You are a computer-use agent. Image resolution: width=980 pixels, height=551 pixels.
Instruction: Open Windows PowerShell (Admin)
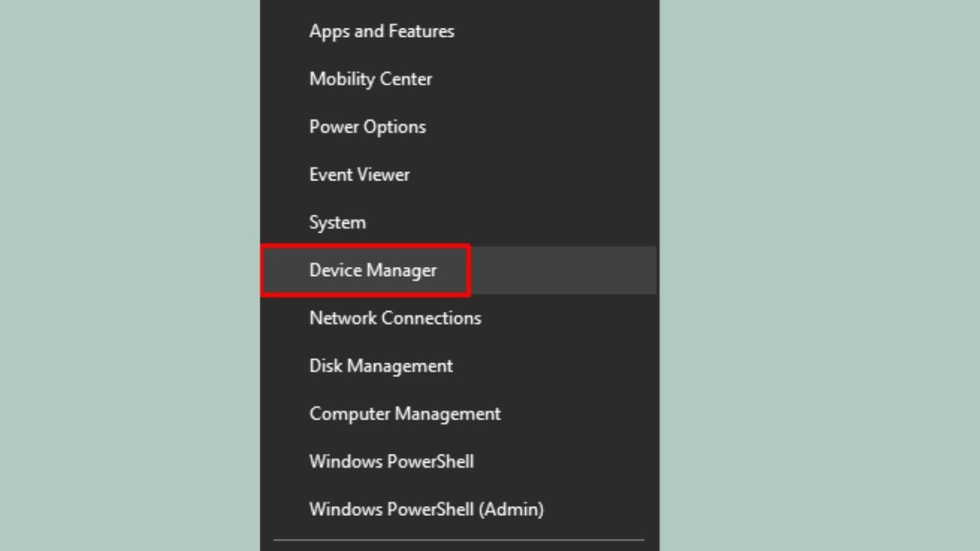459,509
